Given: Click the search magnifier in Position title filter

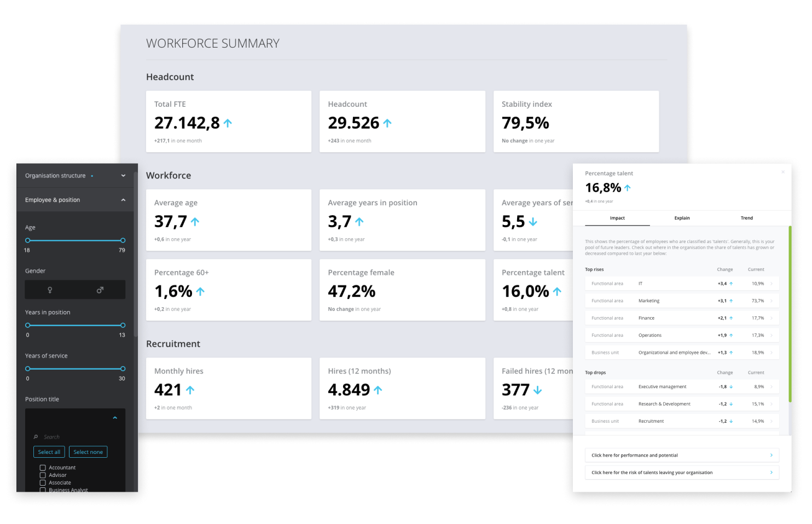Looking at the screenshot, I should pyautogui.click(x=35, y=436).
